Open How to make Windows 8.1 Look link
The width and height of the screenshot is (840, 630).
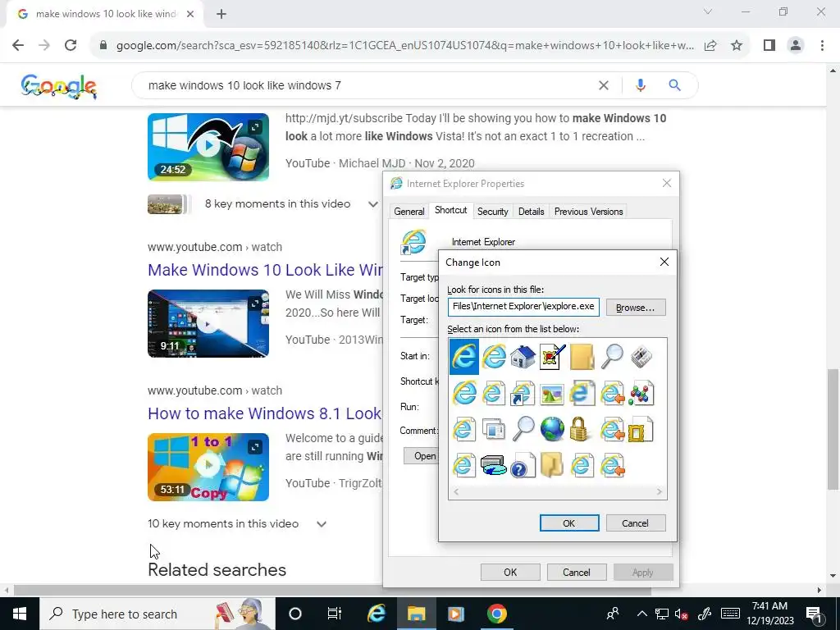[265, 413]
